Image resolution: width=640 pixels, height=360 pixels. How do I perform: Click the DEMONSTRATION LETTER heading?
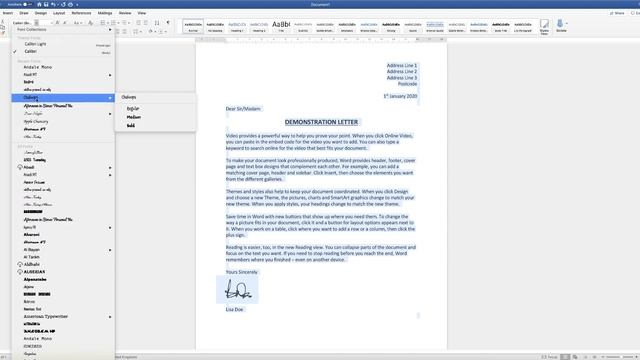pos(321,122)
